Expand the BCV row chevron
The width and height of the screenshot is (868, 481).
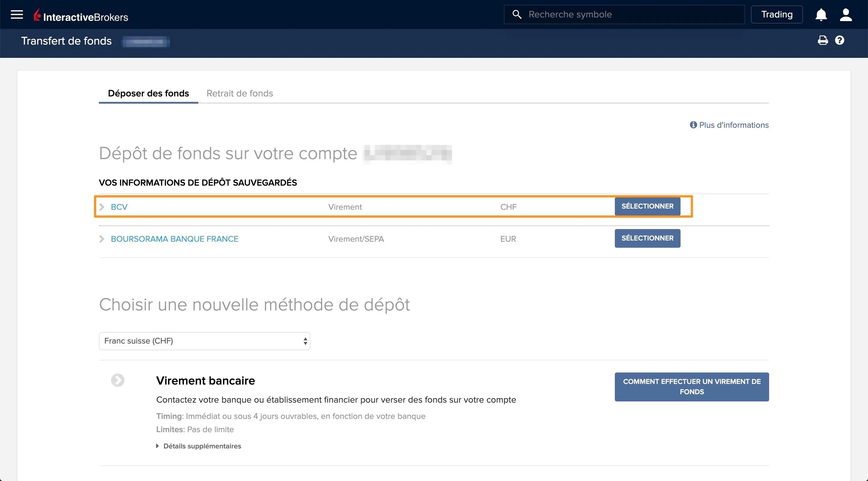102,207
